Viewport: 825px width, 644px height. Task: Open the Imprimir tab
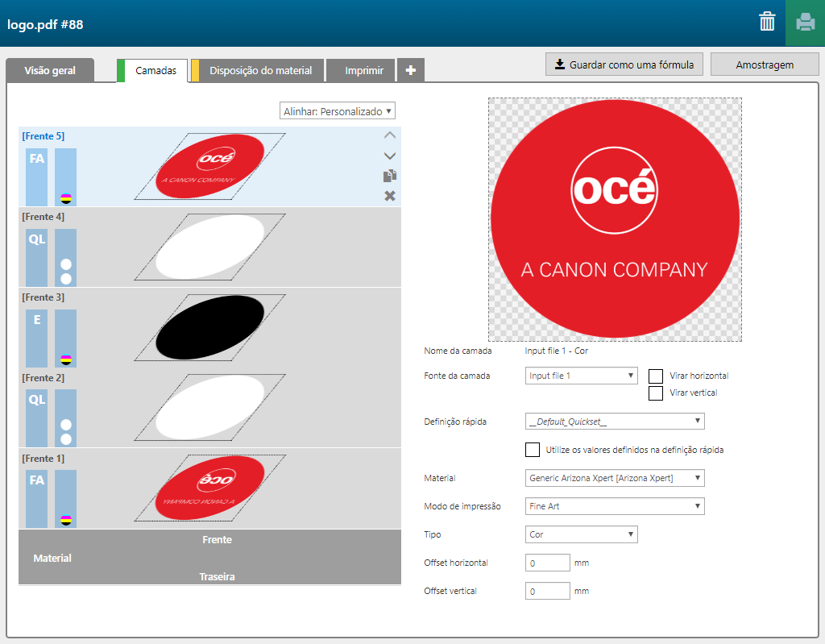tap(361, 71)
